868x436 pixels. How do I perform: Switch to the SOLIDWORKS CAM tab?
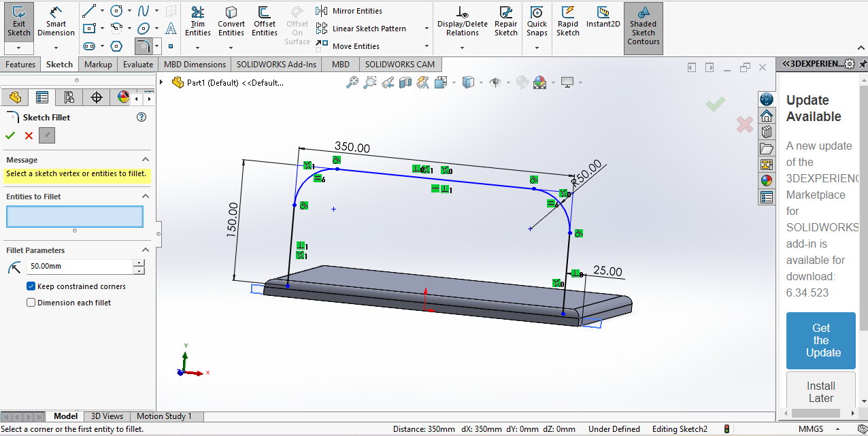tap(399, 65)
